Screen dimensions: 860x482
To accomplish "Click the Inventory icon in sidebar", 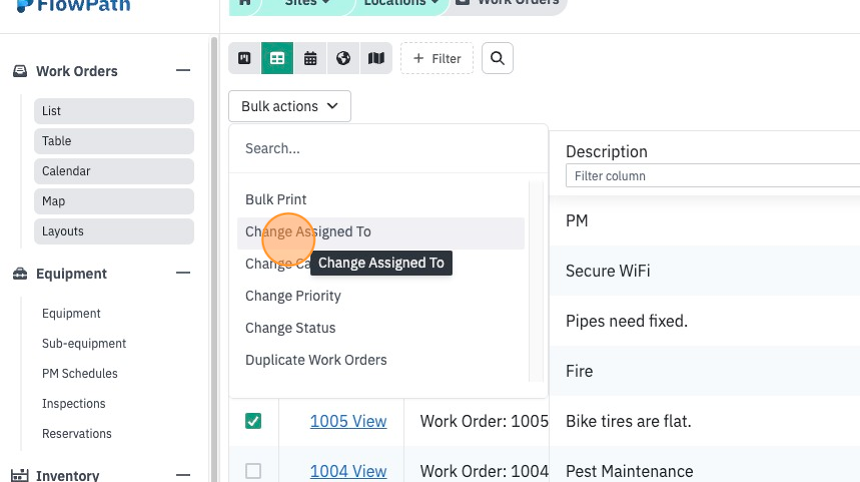I will point(20,475).
